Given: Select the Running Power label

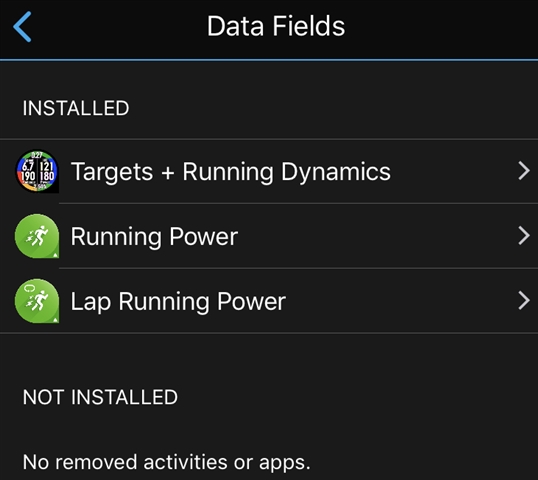Looking at the screenshot, I should (154, 236).
